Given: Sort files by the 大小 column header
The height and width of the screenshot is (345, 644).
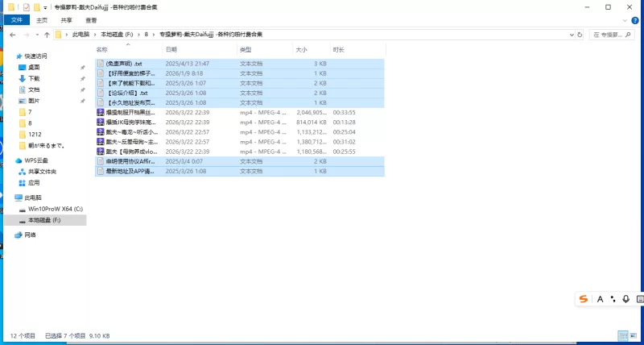Looking at the screenshot, I should [x=301, y=50].
